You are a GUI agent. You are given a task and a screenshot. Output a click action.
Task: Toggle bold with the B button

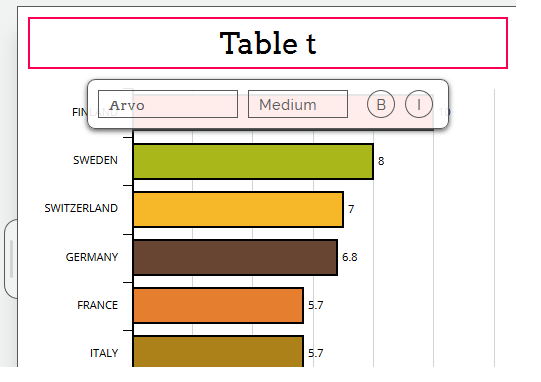click(x=381, y=104)
